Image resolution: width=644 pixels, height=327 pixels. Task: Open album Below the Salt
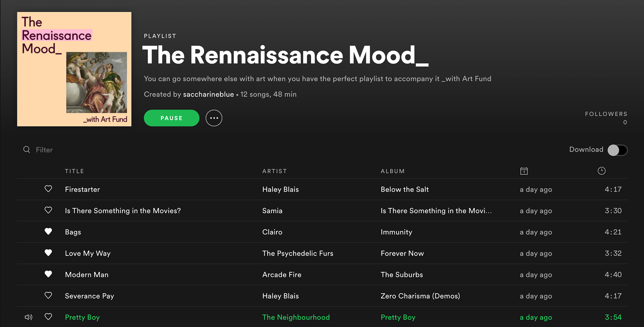[405, 189]
